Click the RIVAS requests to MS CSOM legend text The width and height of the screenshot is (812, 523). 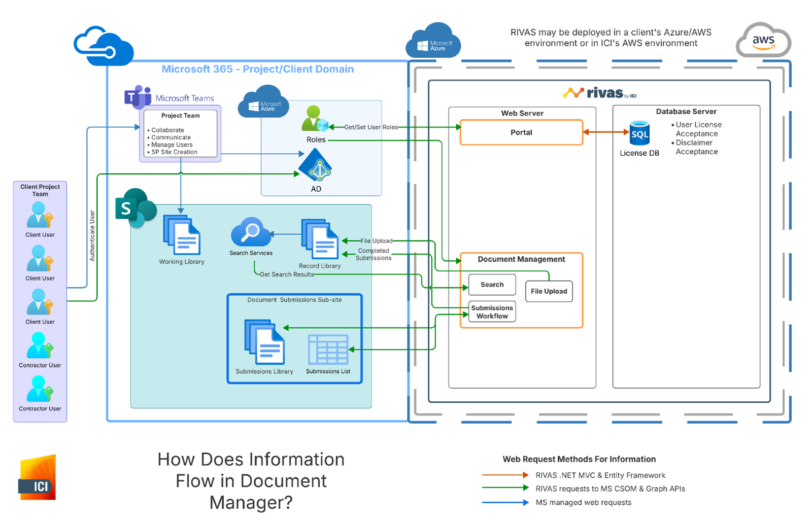(610, 489)
